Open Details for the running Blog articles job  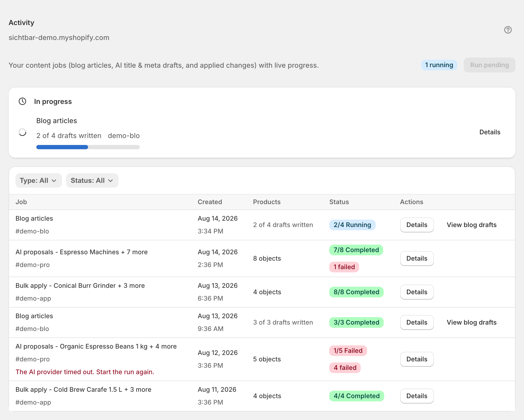click(417, 225)
